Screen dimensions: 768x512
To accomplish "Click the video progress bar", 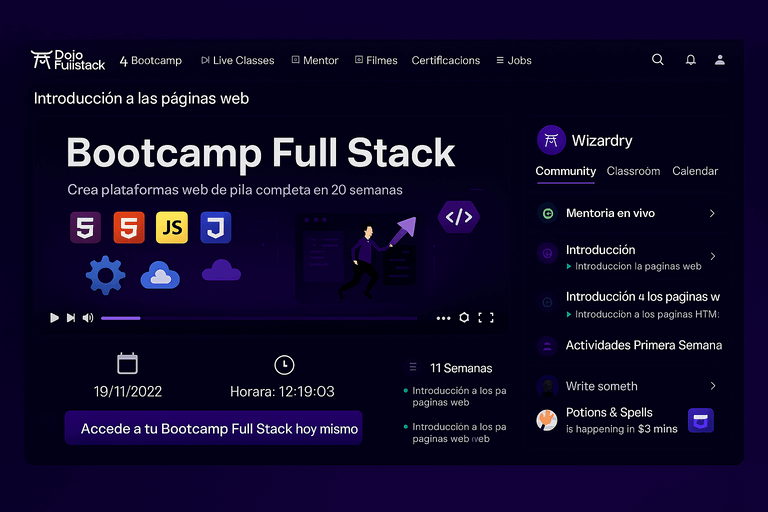I will tap(258, 318).
